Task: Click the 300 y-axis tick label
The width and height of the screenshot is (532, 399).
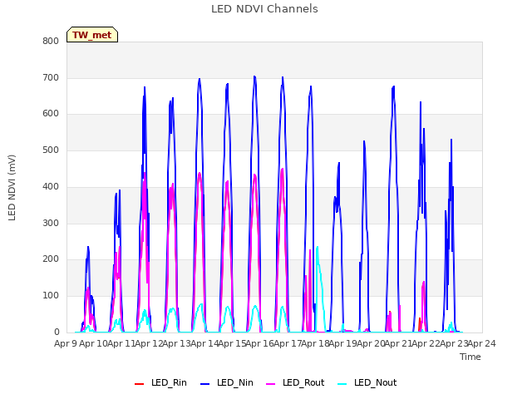Action: click(x=51, y=223)
